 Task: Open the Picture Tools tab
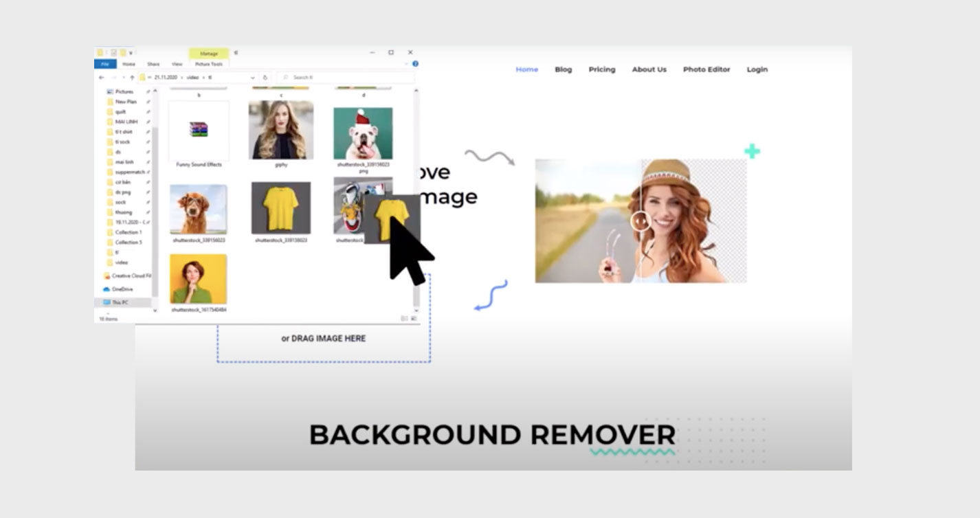point(209,64)
